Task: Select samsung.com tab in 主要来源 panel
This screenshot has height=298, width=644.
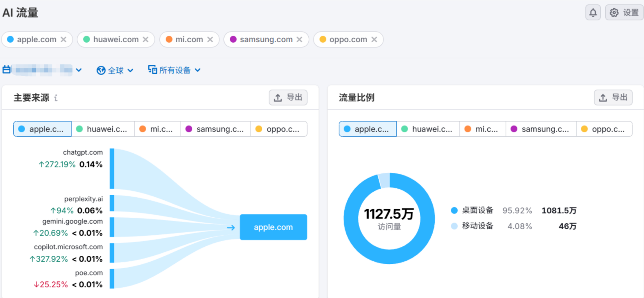Action: [215, 129]
